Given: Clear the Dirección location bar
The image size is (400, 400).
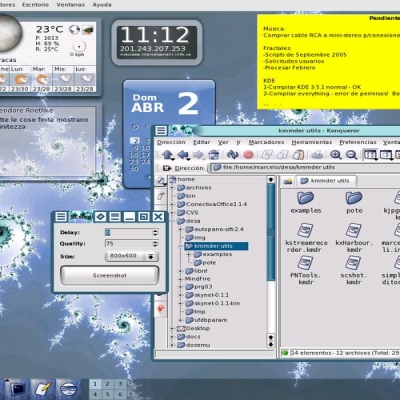Looking at the screenshot, I should tap(166, 168).
